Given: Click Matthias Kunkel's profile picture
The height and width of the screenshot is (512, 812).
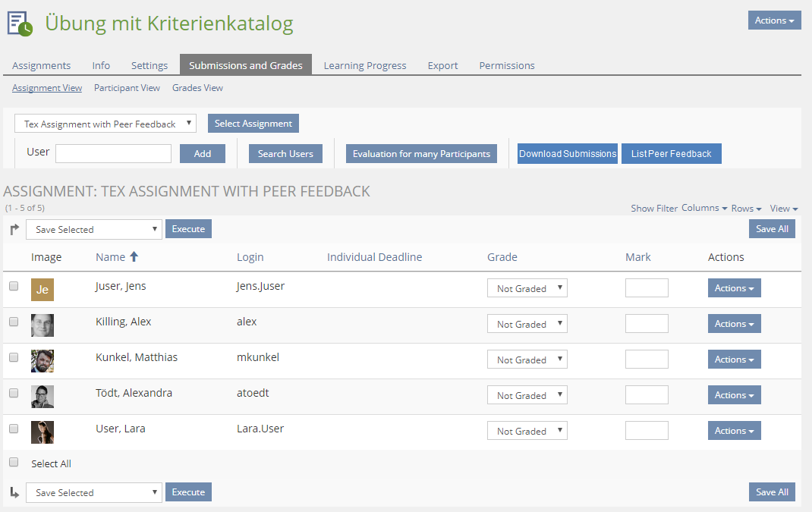Looking at the screenshot, I should [x=42, y=360].
